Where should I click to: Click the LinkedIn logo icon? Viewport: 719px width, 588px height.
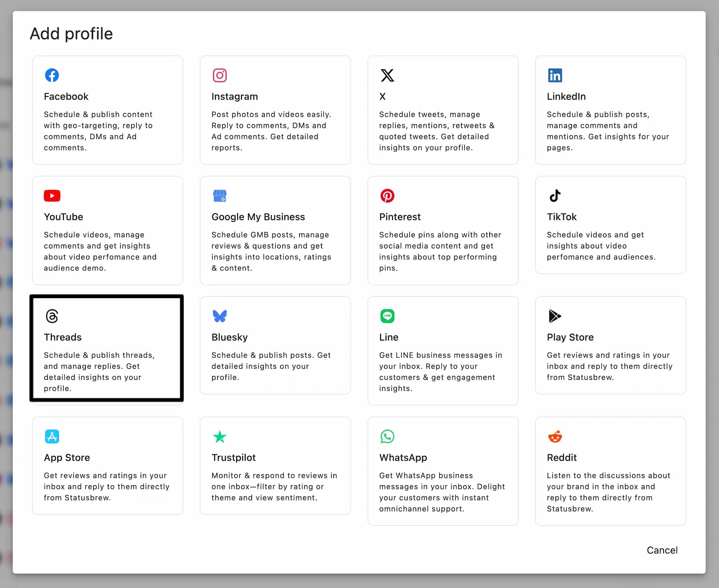555,76
